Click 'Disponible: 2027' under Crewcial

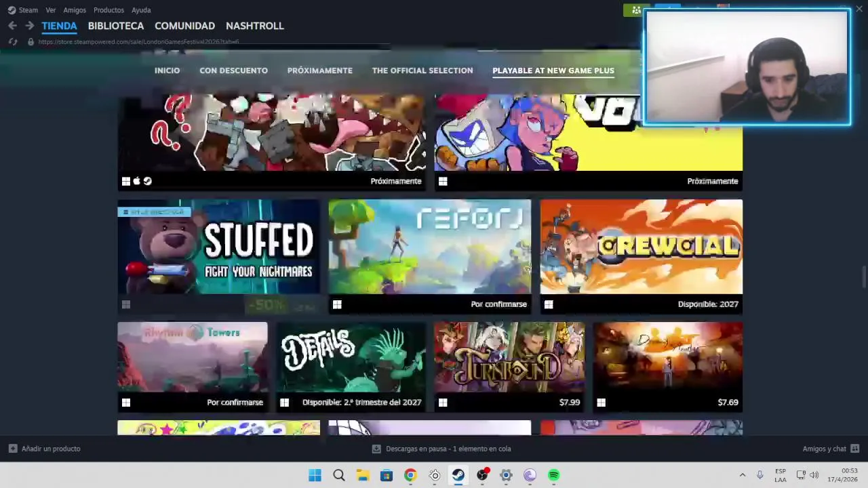click(x=708, y=304)
